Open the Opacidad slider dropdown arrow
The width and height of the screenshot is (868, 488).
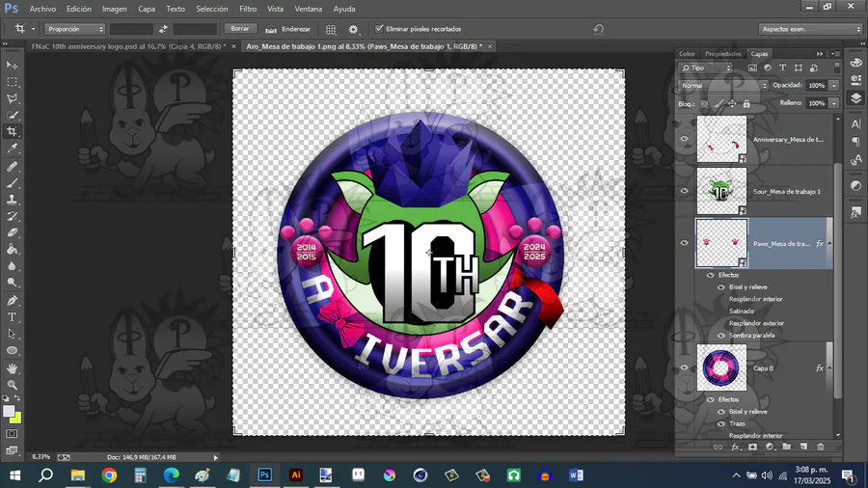point(833,86)
